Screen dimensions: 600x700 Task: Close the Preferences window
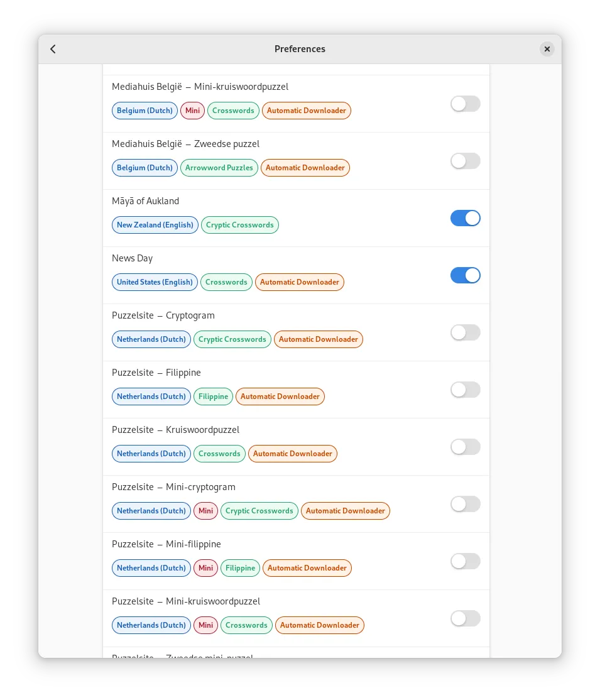pos(547,49)
